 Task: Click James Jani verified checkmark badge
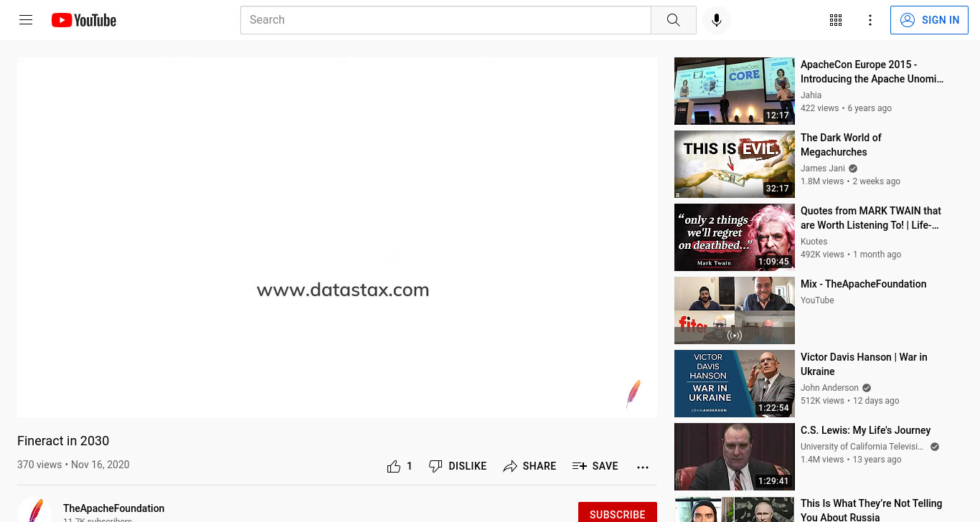(853, 169)
